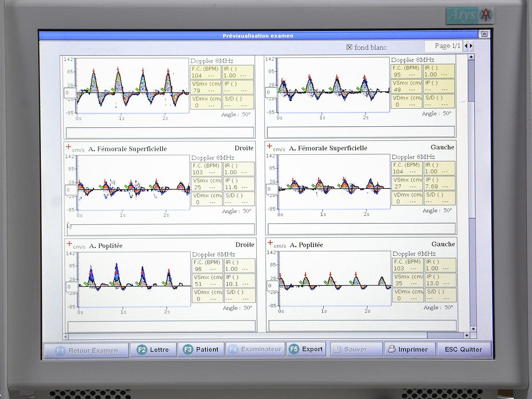Click the F5 badge icon on Export button
Screen dimensions: 532x399
(293, 349)
